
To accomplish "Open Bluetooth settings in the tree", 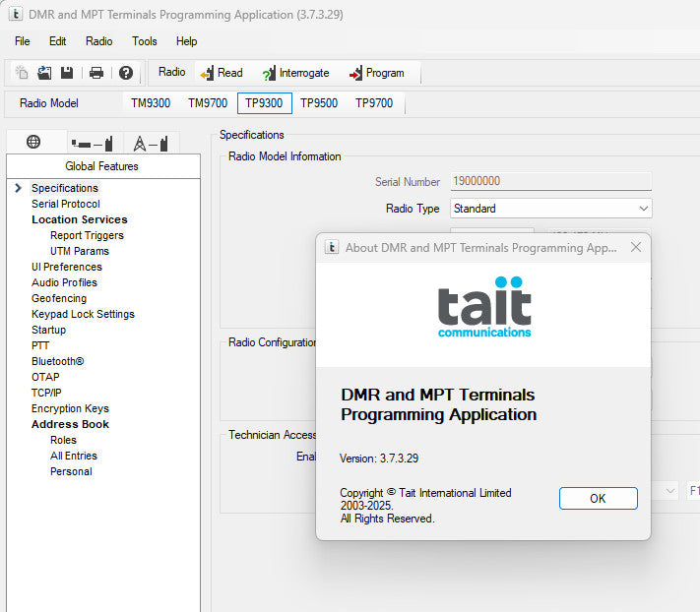I will 57,361.
